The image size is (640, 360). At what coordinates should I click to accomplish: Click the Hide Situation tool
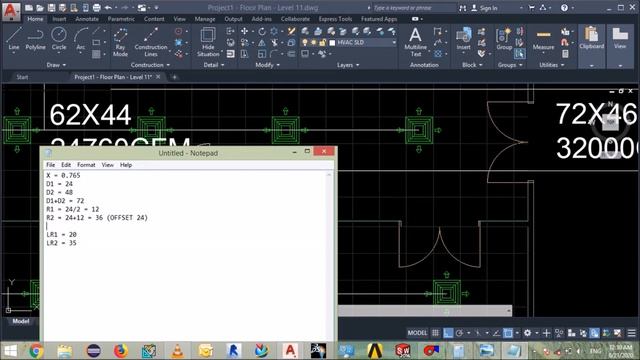(x=208, y=42)
